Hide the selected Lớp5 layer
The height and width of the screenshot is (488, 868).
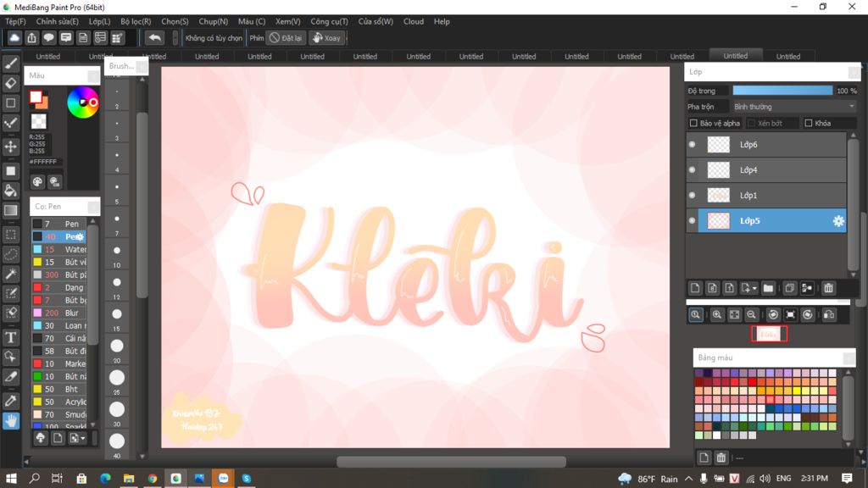(692, 221)
